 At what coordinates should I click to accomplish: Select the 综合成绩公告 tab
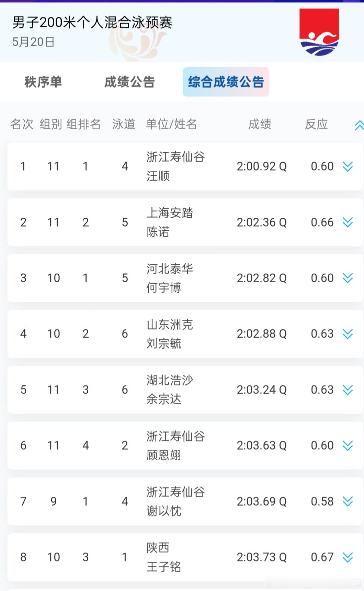point(226,82)
